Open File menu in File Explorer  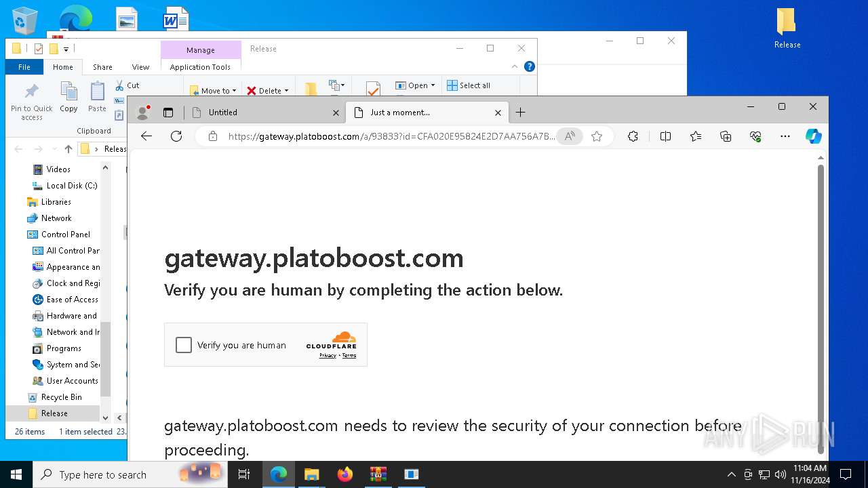point(24,67)
